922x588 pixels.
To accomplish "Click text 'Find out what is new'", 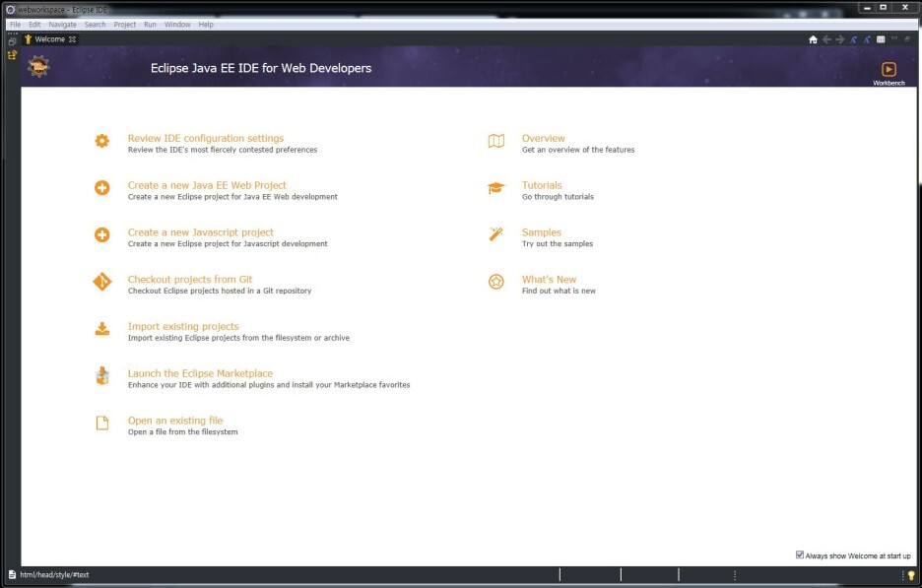I will coord(559,292).
